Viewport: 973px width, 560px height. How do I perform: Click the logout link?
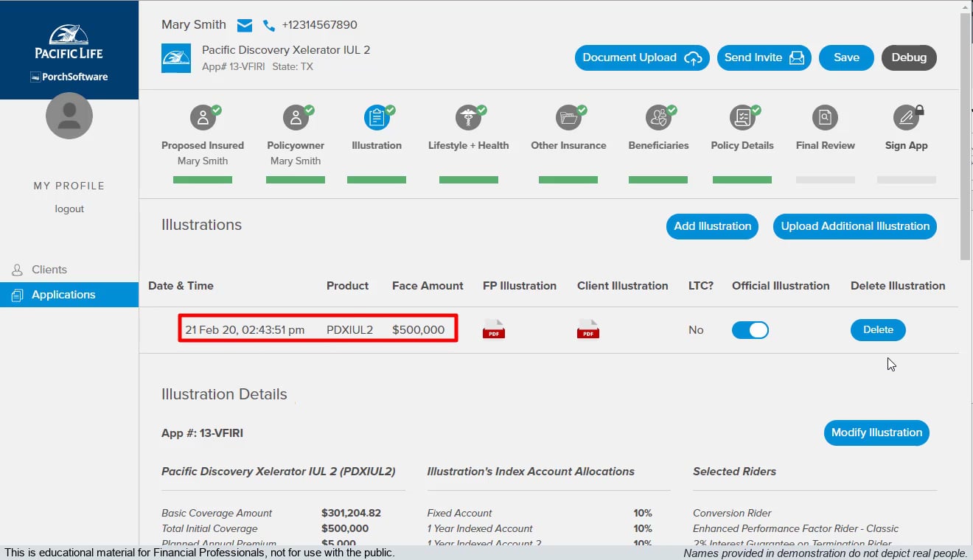69,209
